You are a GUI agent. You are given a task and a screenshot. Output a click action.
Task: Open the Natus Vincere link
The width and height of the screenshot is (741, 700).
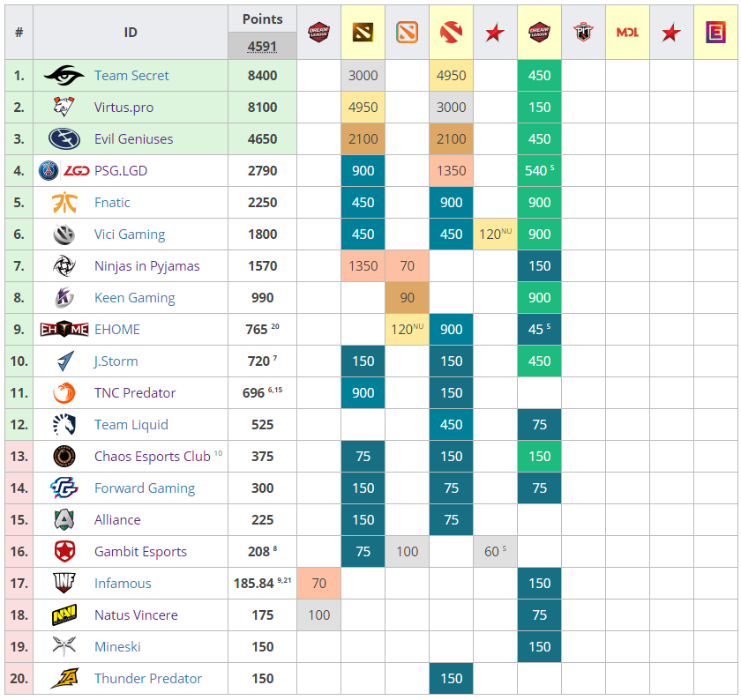click(x=136, y=615)
